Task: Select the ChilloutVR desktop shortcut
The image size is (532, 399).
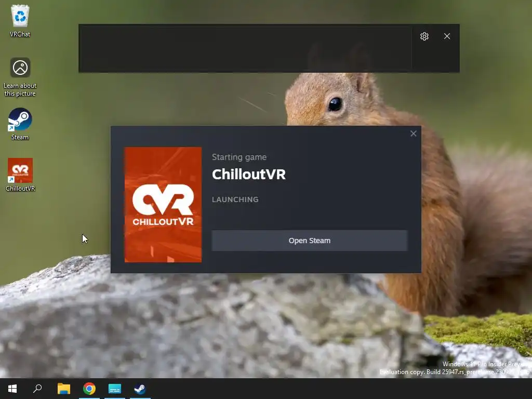Action: click(20, 175)
